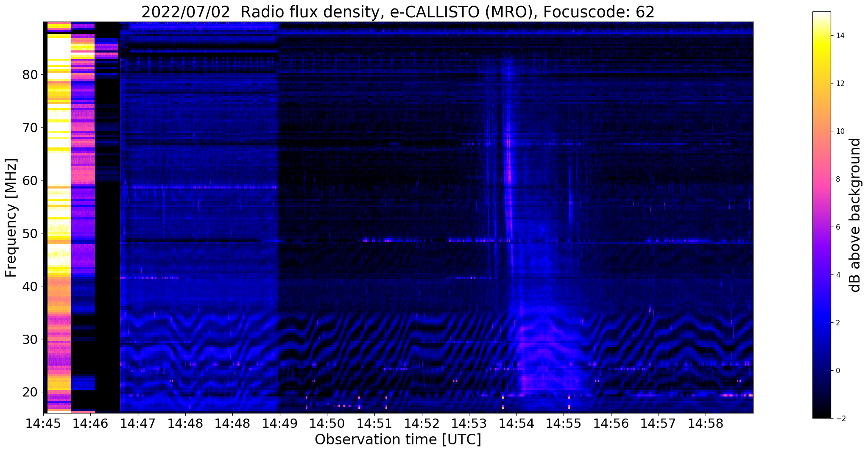Click the colorbar tick value 8

[x=838, y=180]
